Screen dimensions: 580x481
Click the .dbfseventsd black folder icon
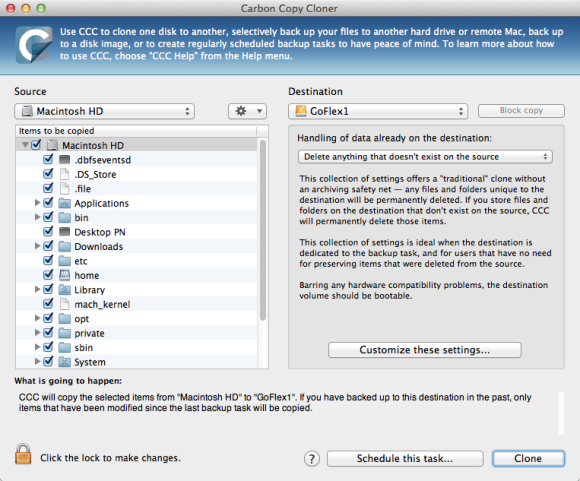pos(64,159)
